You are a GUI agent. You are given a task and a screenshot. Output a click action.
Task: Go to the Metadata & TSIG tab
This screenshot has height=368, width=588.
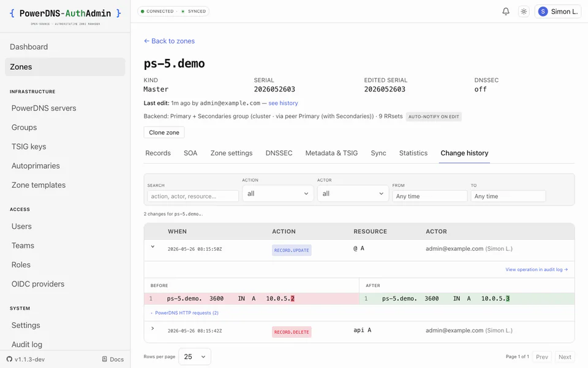click(331, 153)
